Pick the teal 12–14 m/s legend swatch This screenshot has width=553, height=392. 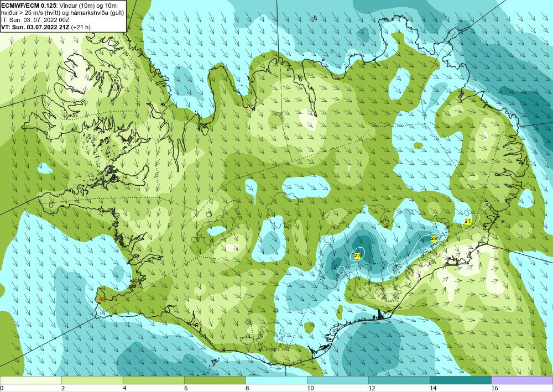(399, 380)
